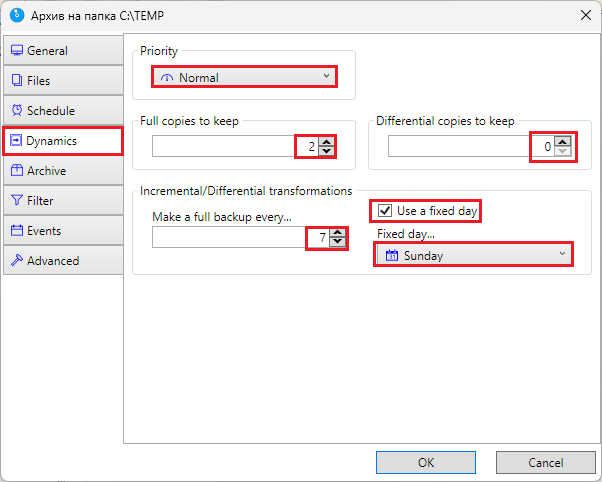Click the Filter funnel icon
Image resolution: width=602 pixels, height=482 pixels.
point(17,200)
